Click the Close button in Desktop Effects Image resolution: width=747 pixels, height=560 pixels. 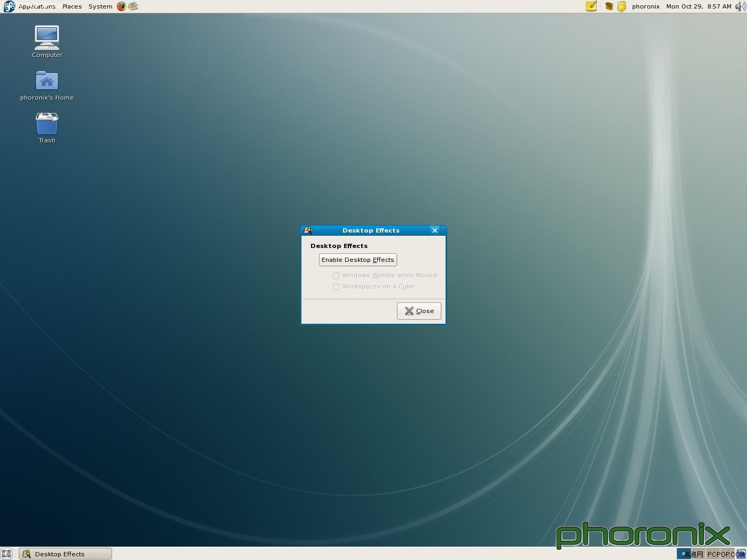coord(419,311)
